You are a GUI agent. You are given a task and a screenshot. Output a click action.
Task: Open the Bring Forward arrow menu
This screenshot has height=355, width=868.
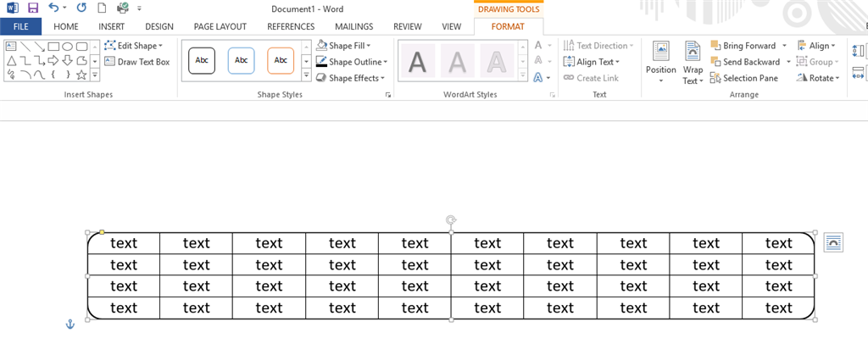click(784, 46)
